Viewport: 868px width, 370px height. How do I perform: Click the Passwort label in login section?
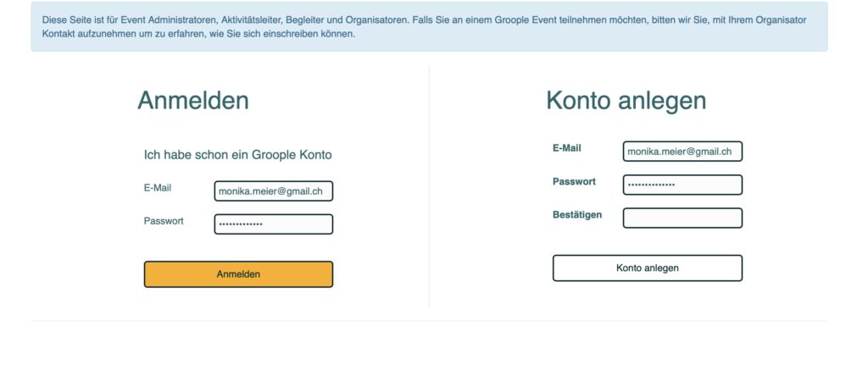pos(164,221)
